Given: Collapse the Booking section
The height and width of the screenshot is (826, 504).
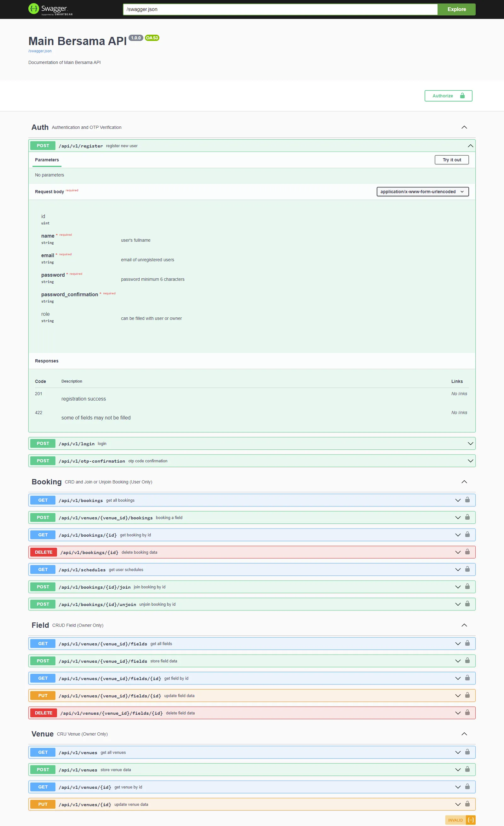Looking at the screenshot, I should pyautogui.click(x=464, y=482).
